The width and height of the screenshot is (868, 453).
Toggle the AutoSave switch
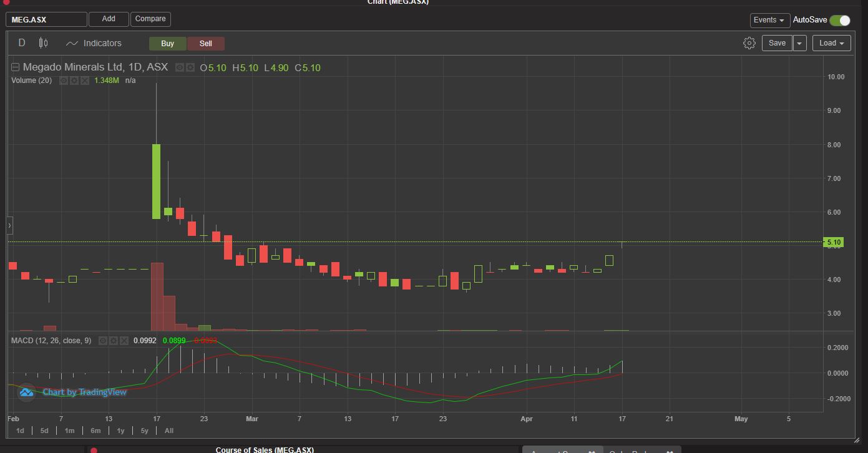tap(840, 20)
